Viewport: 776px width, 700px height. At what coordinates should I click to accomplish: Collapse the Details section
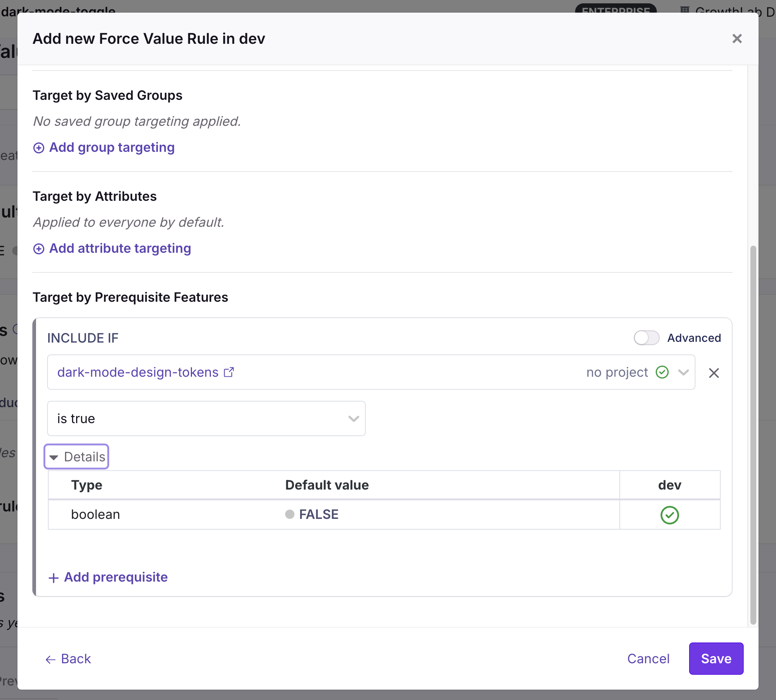tap(76, 457)
